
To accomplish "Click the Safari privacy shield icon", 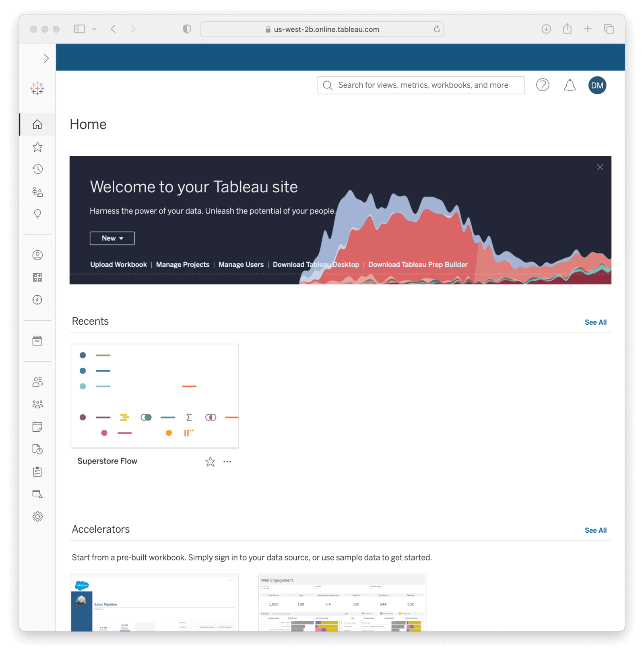I will pos(187,29).
